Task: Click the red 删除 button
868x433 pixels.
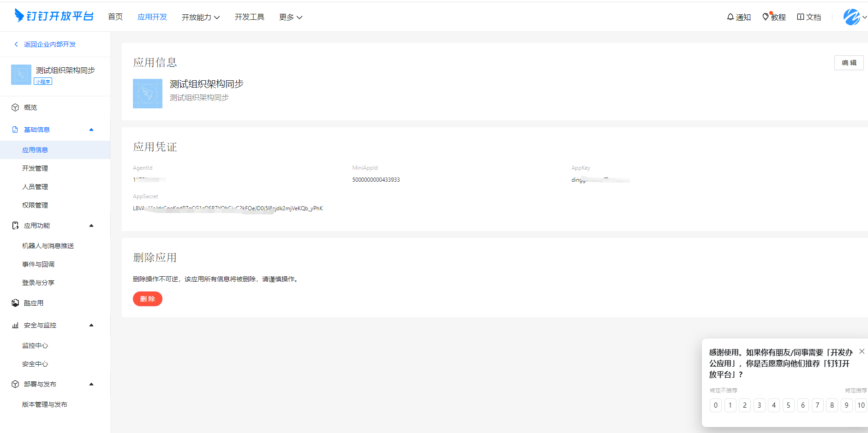Action: tap(148, 299)
